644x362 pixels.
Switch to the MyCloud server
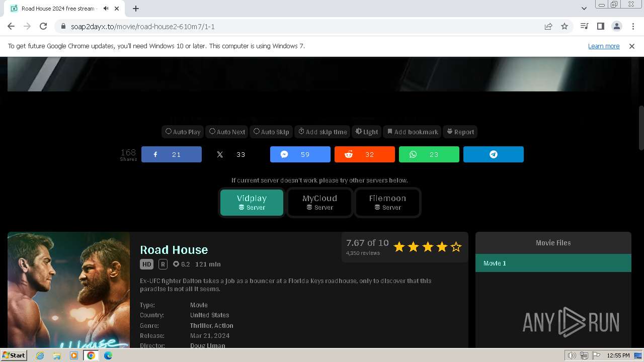click(319, 202)
